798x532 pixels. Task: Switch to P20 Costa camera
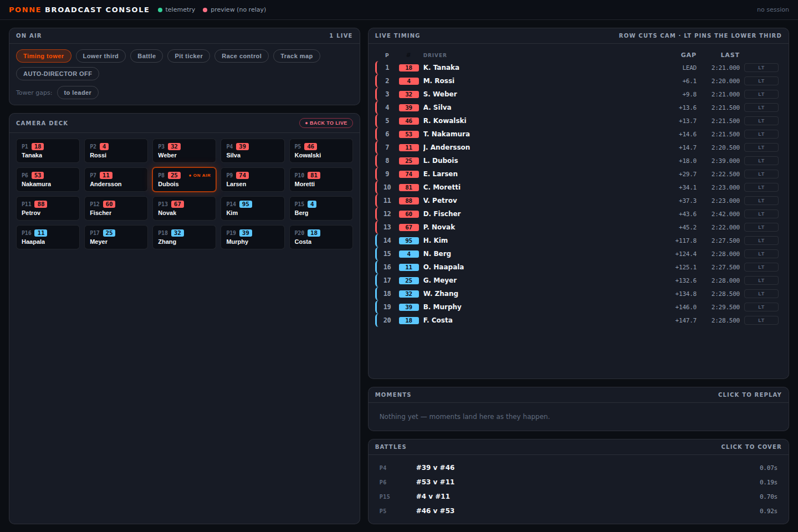321,237
